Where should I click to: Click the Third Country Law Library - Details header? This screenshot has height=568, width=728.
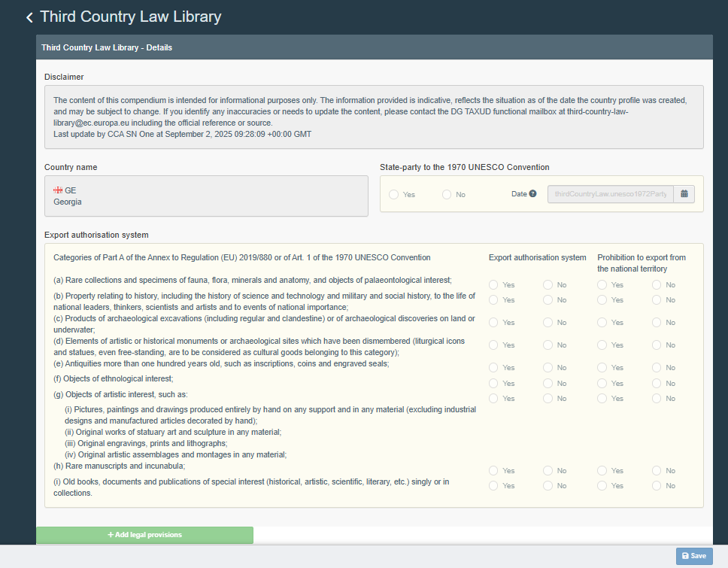click(107, 47)
